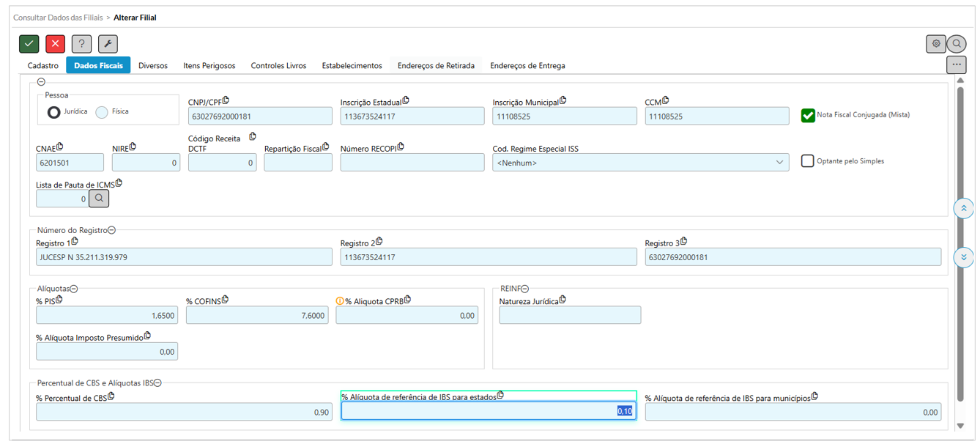The height and width of the screenshot is (447, 980).
Task: Enable Optante pelo Simples checkbox
Action: (x=808, y=160)
